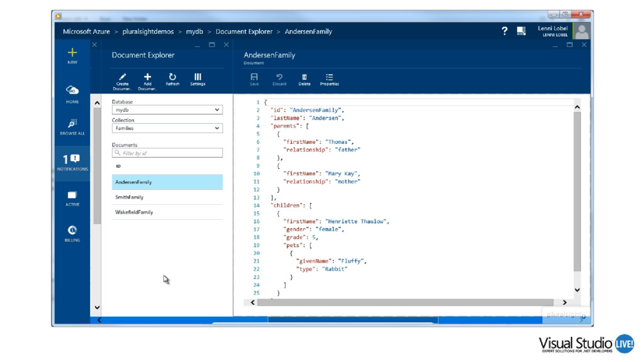Image resolution: width=644 pixels, height=362 pixels.
Task: Click the JSON editor right scroll arrow
Action: pos(565,302)
